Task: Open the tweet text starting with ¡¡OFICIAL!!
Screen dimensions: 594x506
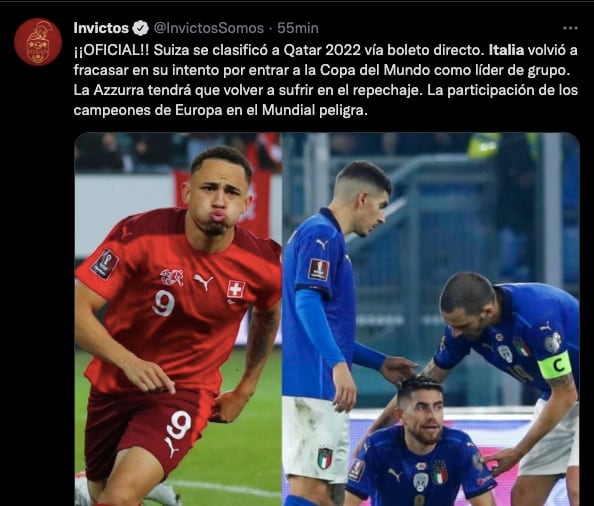Action: click(x=325, y=80)
